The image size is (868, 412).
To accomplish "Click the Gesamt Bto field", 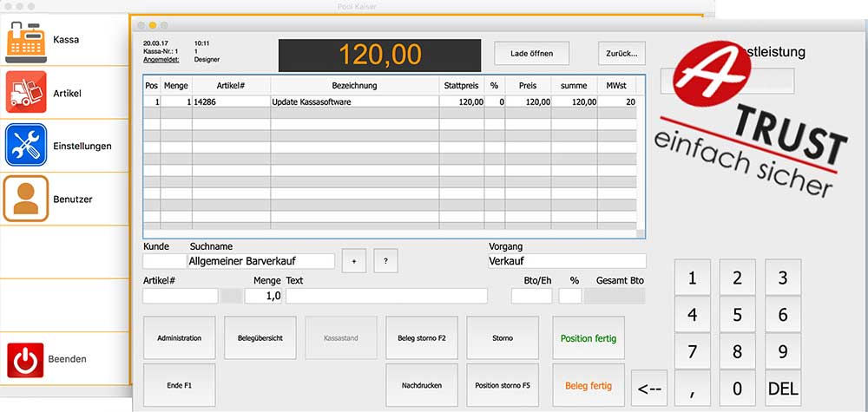I will pyautogui.click(x=615, y=296).
